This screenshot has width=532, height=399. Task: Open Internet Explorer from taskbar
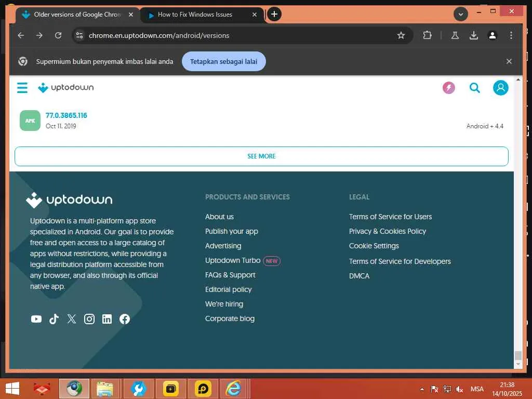tap(234, 389)
